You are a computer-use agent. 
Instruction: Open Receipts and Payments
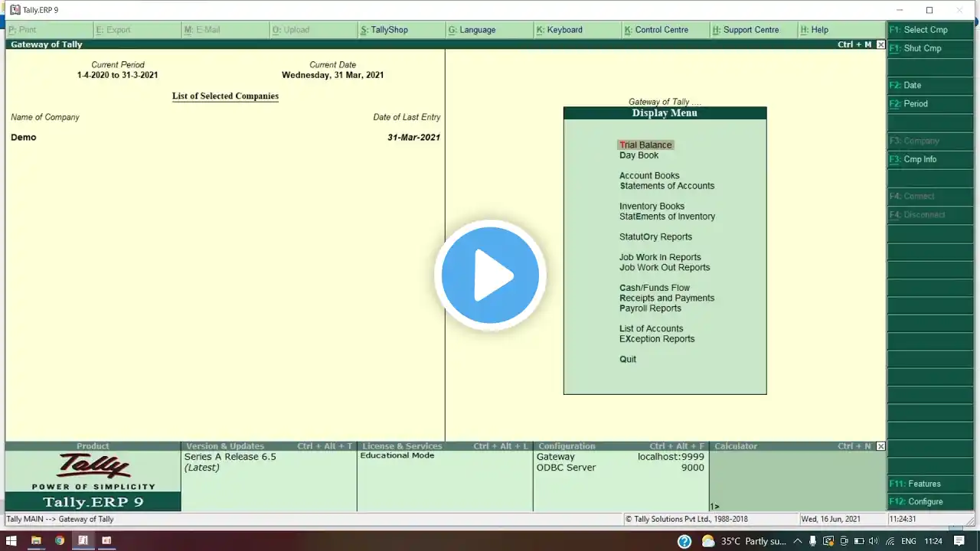pyautogui.click(x=667, y=298)
